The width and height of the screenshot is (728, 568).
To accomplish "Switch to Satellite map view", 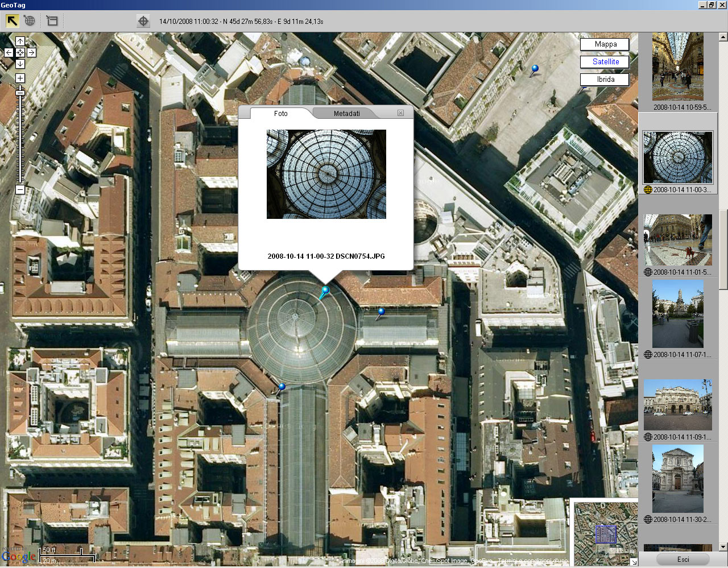I will pyautogui.click(x=605, y=62).
